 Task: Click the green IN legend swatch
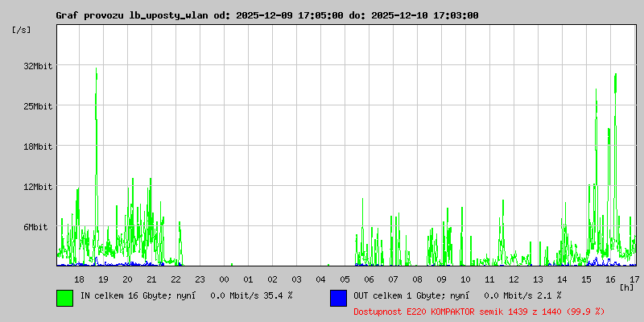[x=65, y=298]
